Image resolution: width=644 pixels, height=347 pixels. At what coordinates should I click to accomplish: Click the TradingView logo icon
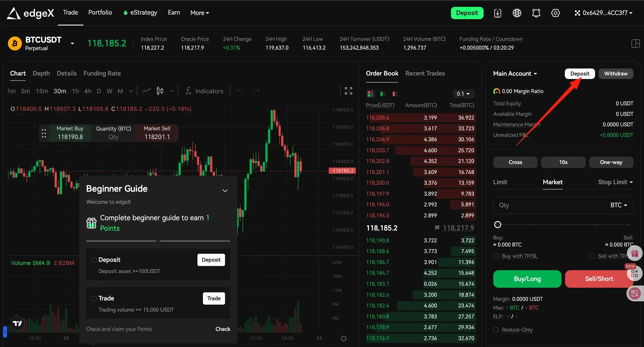pyautogui.click(x=17, y=323)
